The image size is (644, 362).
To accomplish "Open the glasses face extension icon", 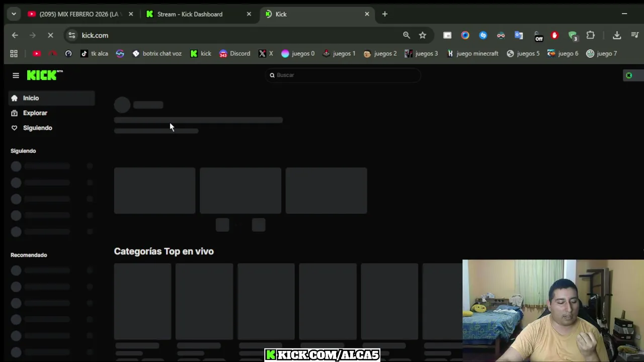I will 501,35.
